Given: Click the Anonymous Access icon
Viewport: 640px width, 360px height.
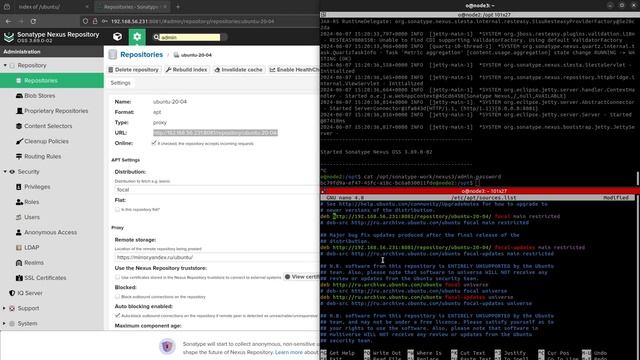Looking at the screenshot, I should (19, 232).
